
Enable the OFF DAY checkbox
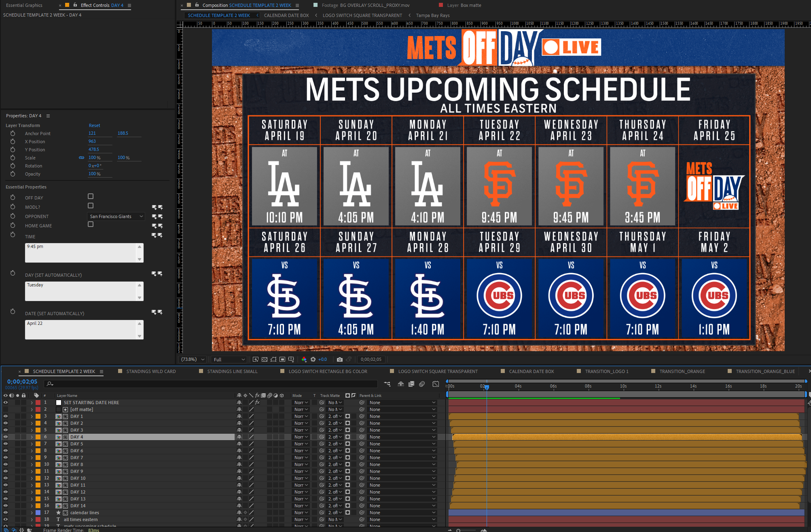[x=91, y=197]
